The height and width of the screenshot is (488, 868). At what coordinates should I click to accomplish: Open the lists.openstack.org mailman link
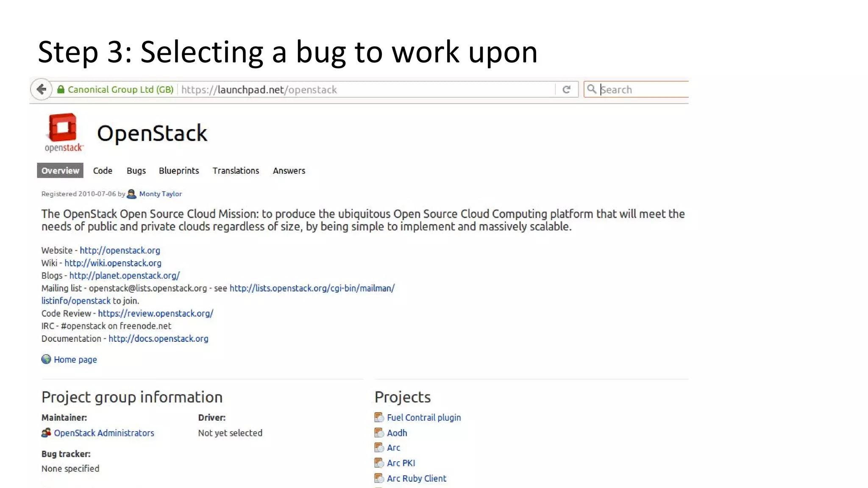pos(312,288)
